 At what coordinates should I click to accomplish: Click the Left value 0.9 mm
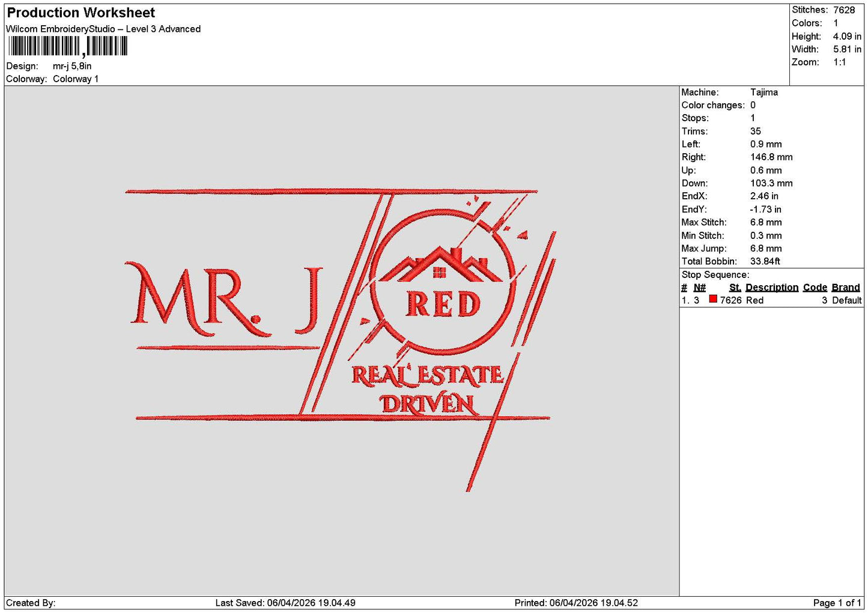coord(766,144)
